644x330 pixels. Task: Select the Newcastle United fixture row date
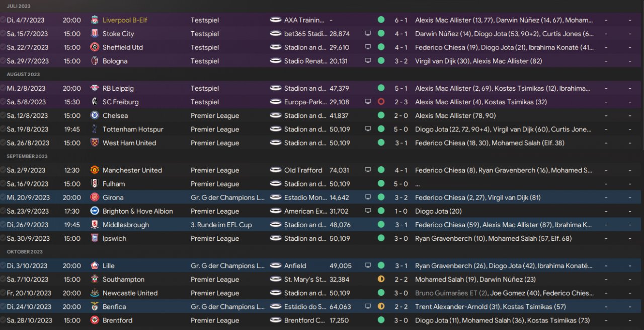click(x=29, y=293)
